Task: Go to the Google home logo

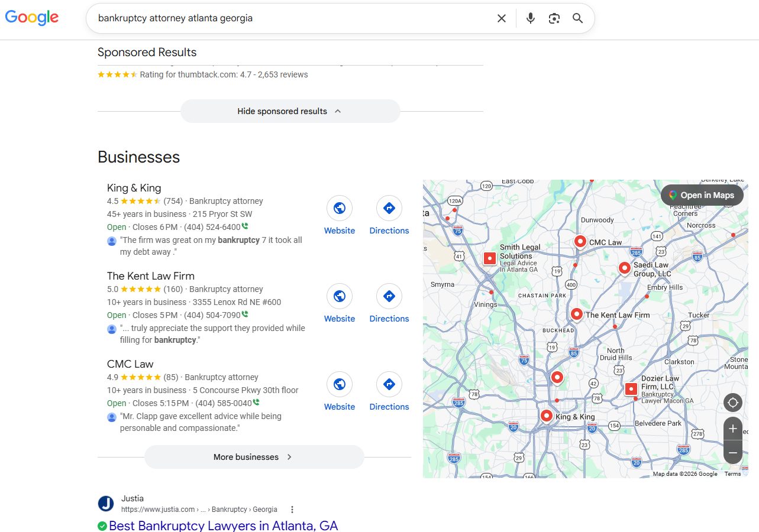Action: click(x=32, y=18)
